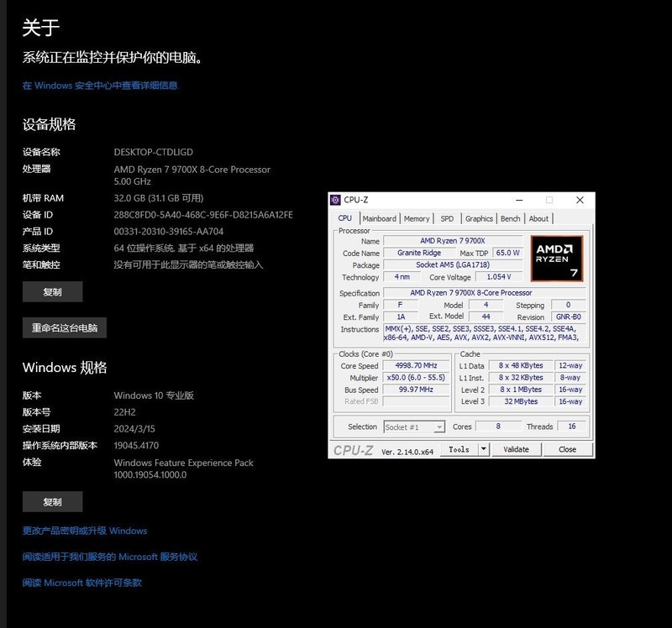The width and height of the screenshot is (672, 628).
Task: Return to the CPU tab
Action: click(347, 217)
